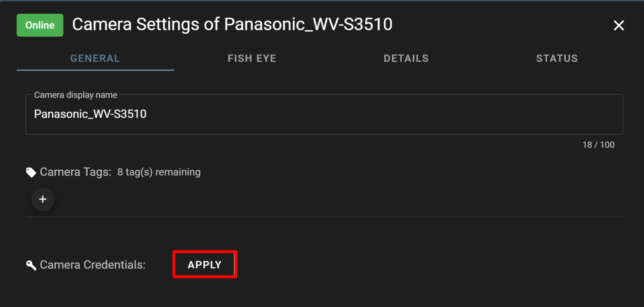Select the Status tab

pyautogui.click(x=557, y=58)
